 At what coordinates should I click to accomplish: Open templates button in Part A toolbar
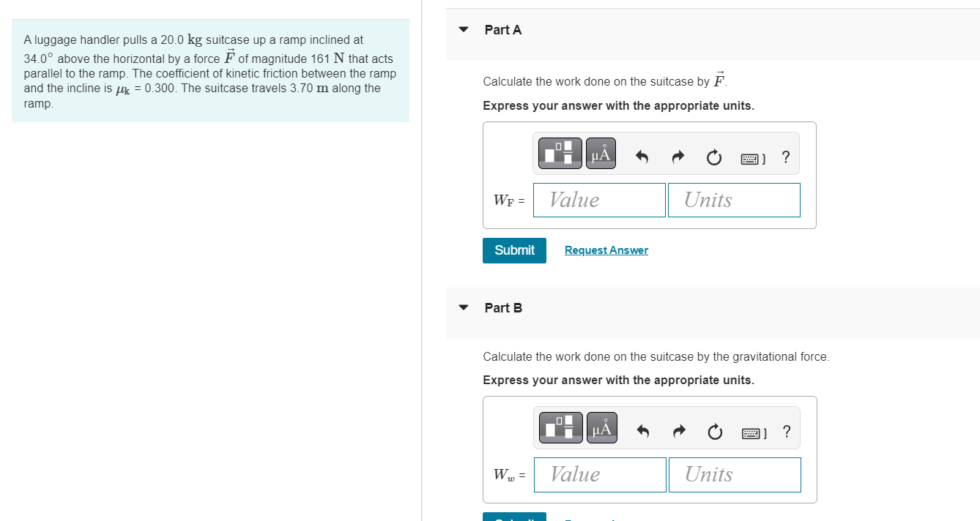pos(561,154)
